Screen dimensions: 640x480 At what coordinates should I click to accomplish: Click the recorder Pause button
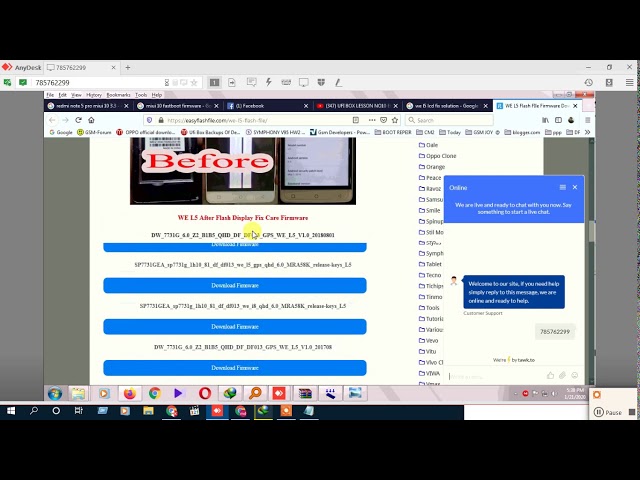point(608,412)
